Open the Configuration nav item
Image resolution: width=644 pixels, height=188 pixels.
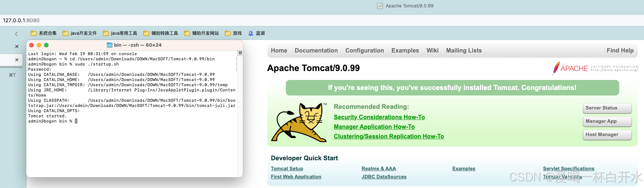365,51
